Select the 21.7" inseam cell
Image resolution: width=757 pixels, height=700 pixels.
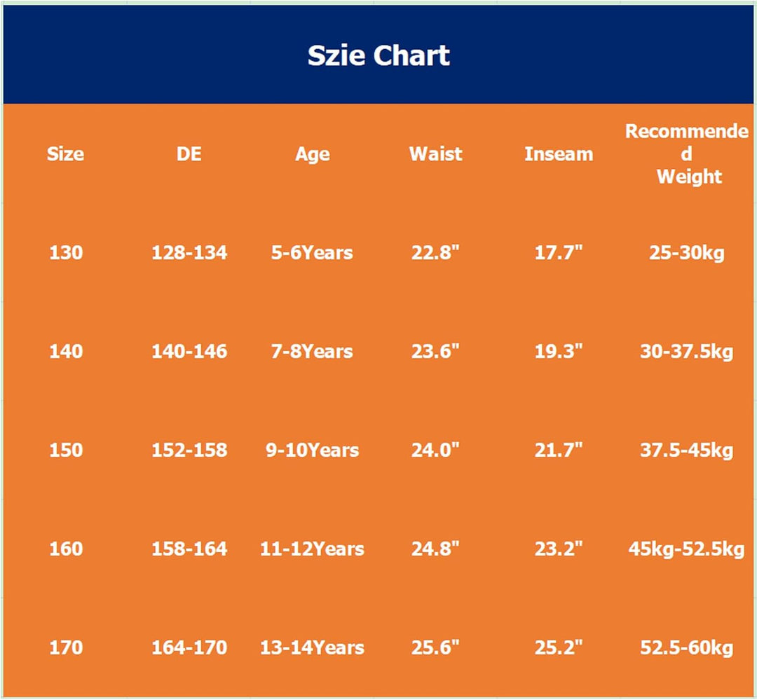(x=559, y=450)
